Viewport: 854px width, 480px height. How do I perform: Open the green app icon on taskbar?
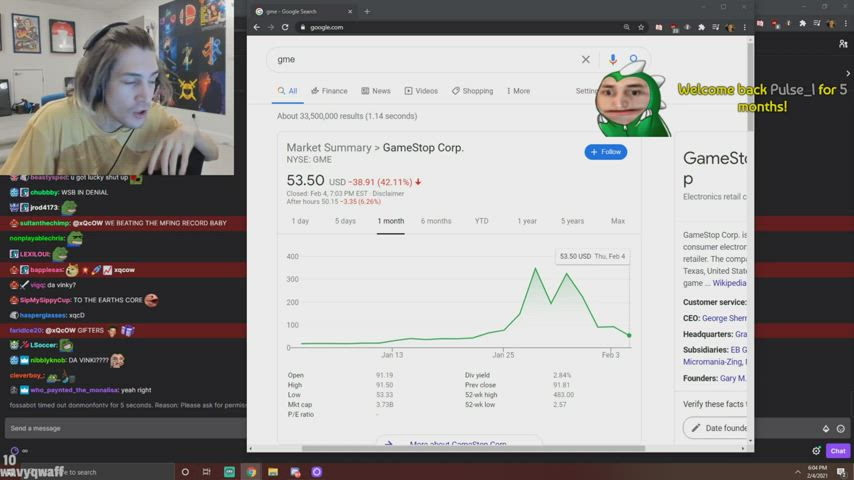(x=229, y=472)
